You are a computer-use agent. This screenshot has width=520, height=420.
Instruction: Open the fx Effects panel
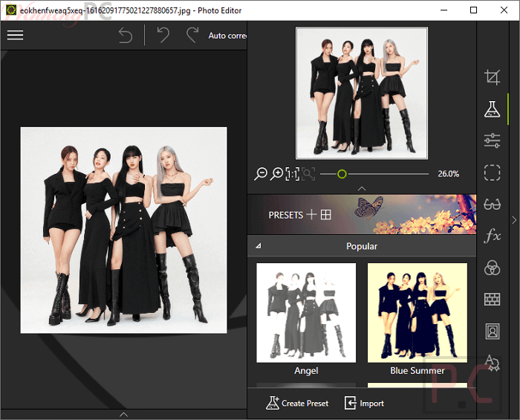tap(492, 236)
